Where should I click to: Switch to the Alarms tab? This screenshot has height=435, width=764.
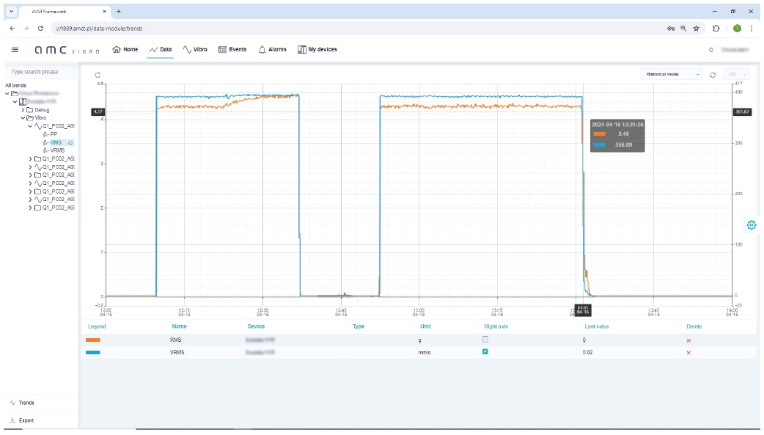272,49
